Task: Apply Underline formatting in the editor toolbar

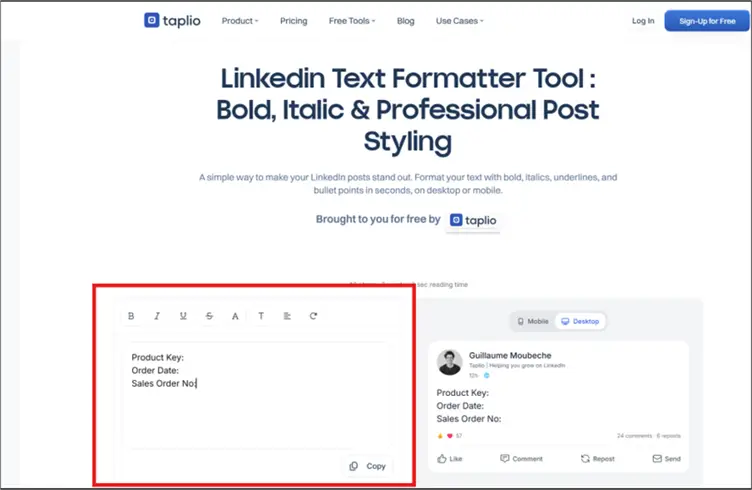Action: [183, 316]
